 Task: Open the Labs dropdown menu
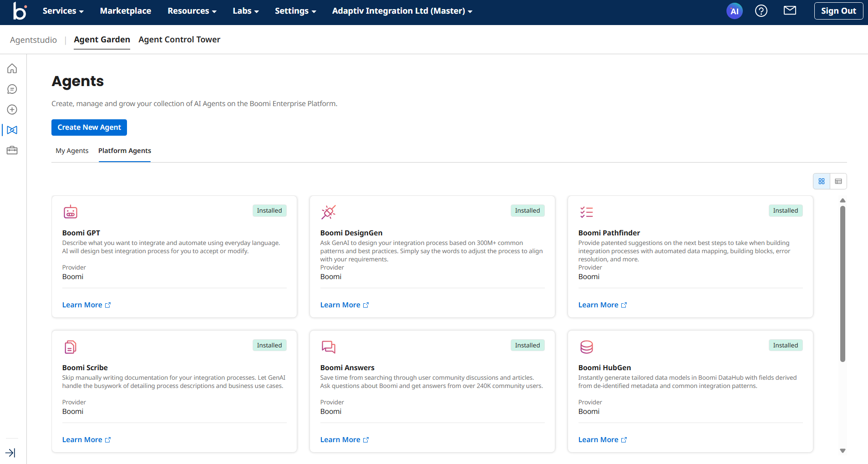pyautogui.click(x=245, y=11)
